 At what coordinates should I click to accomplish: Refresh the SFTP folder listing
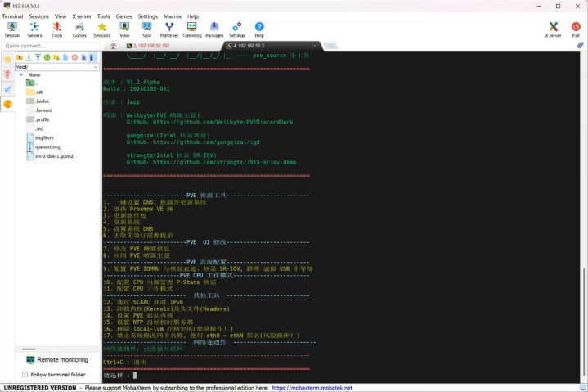pos(47,57)
